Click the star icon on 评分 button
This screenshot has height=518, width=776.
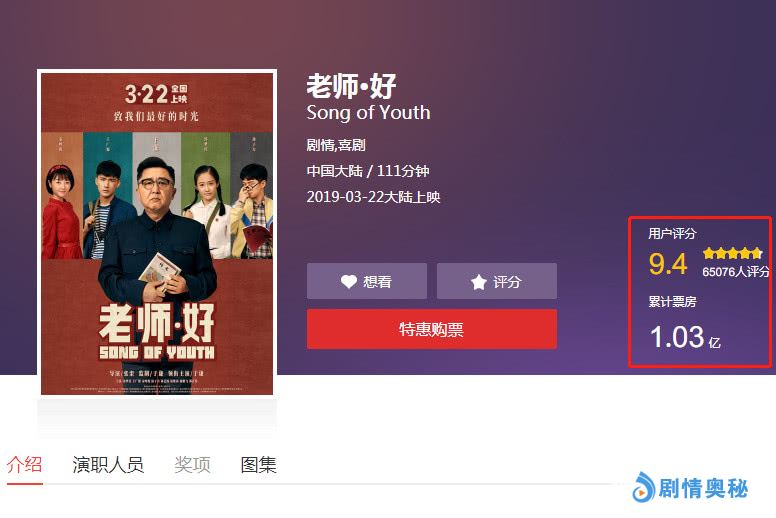tap(479, 282)
